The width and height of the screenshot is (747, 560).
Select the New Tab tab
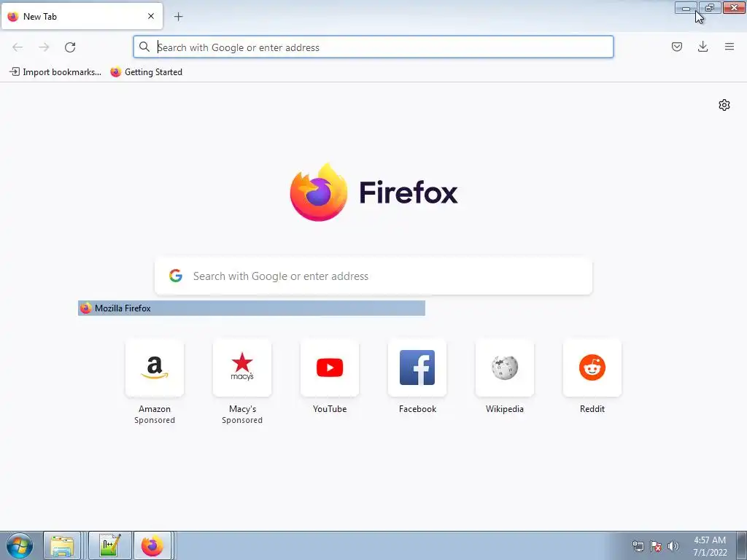point(82,16)
